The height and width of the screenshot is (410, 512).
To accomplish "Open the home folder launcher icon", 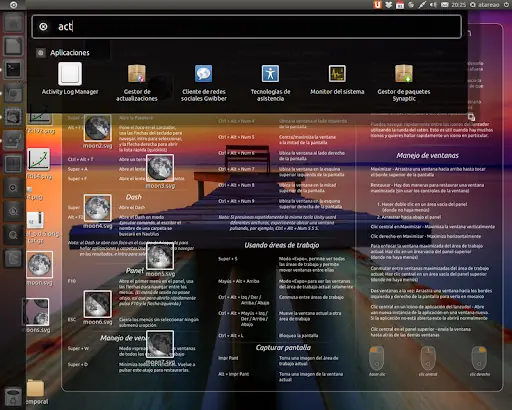I will [x=13, y=23].
